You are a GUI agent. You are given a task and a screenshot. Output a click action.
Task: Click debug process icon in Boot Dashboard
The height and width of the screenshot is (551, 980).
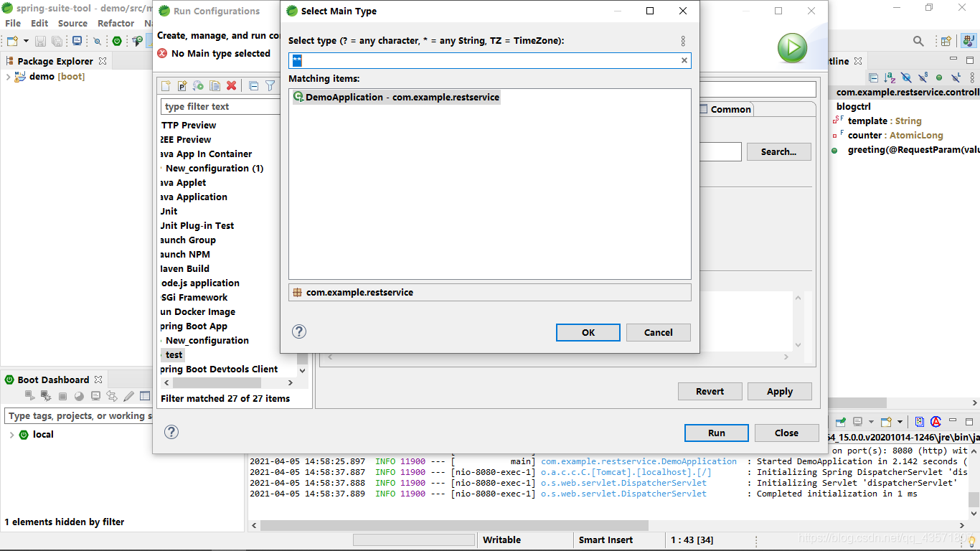click(x=46, y=396)
